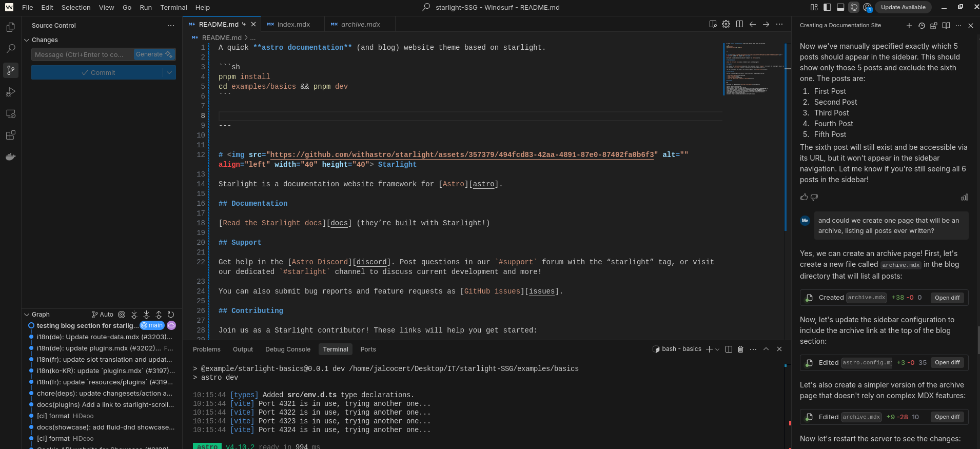The image size is (980, 449).
Task: Click go to current history item icon
Action: click(122, 315)
